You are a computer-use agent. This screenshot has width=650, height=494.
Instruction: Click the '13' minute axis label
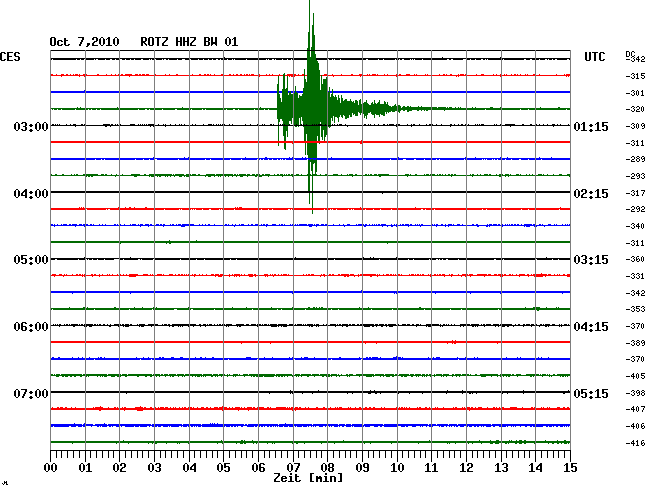click(x=501, y=468)
